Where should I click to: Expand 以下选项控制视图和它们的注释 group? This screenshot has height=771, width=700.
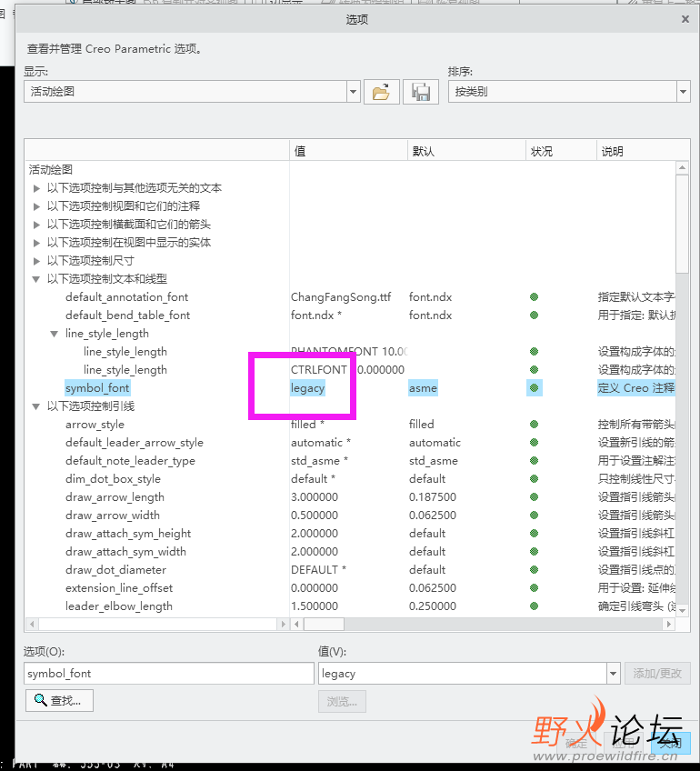(x=36, y=206)
